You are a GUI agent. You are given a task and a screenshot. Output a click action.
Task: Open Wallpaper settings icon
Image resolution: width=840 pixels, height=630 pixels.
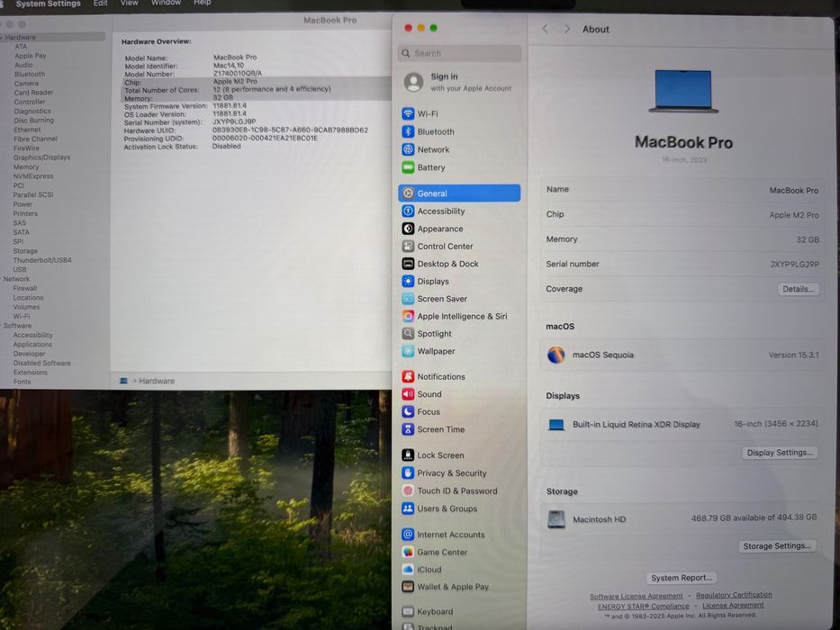point(408,351)
